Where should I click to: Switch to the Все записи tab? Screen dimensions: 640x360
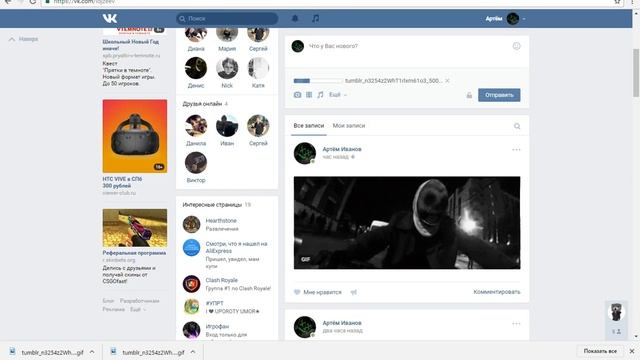(x=309, y=126)
